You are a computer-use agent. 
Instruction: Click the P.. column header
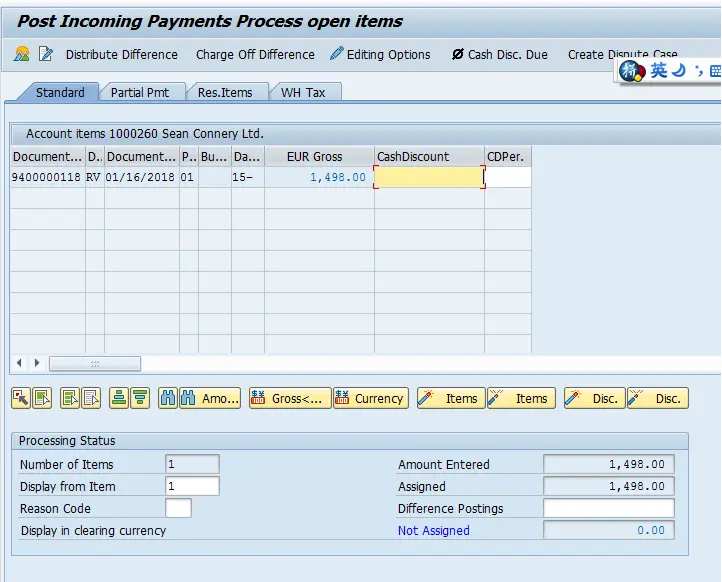(x=189, y=157)
